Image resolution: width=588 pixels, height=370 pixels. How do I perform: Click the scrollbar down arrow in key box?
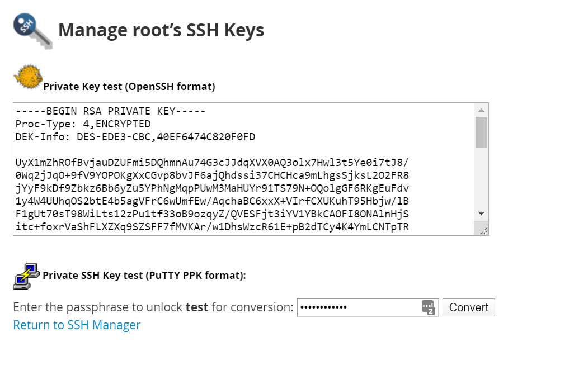482,214
